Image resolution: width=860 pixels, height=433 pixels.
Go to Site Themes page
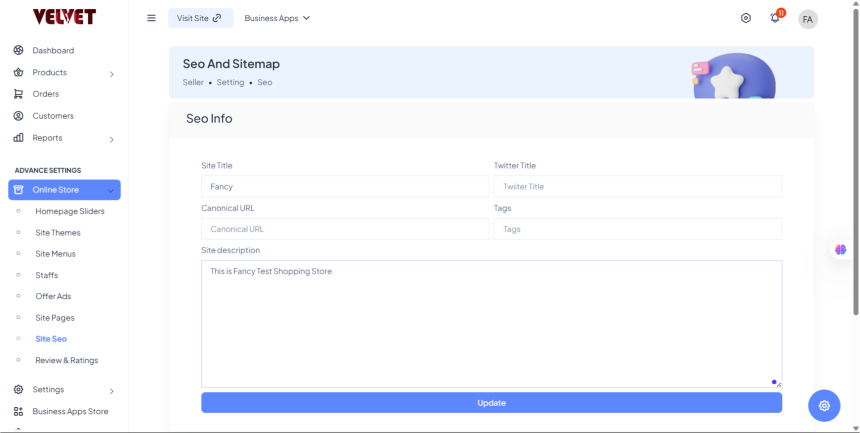click(58, 233)
